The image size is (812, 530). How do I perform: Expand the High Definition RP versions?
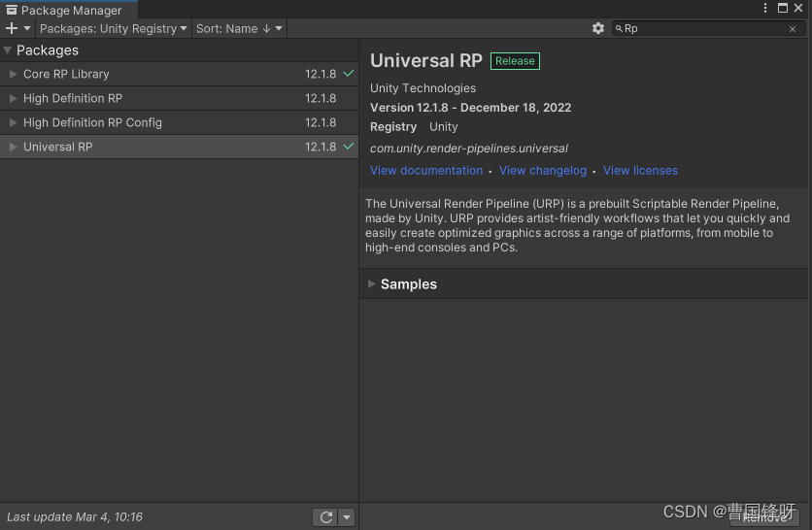click(13, 98)
